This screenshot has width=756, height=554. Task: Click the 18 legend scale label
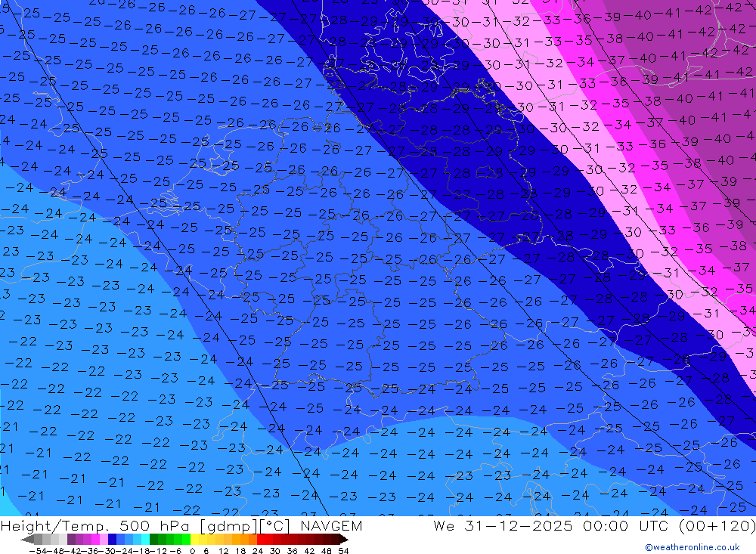240,551
